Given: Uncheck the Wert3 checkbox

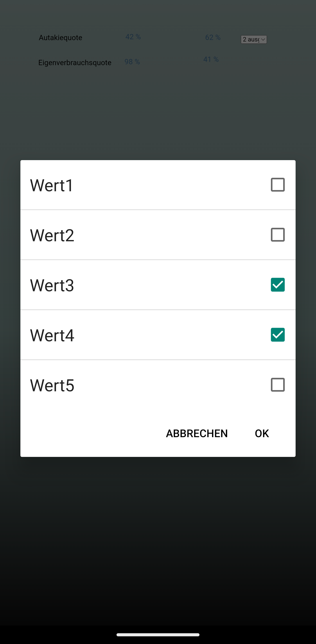Looking at the screenshot, I should 278,285.
